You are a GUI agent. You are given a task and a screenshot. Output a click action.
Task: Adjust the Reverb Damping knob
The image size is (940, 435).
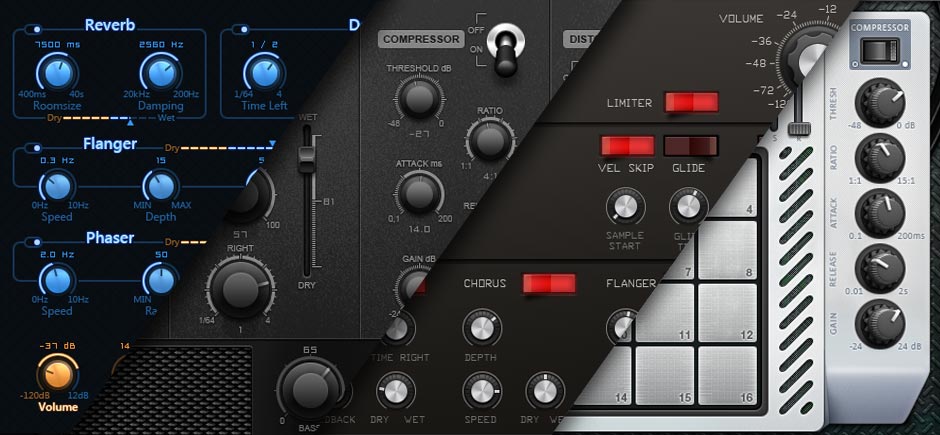click(161, 73)
